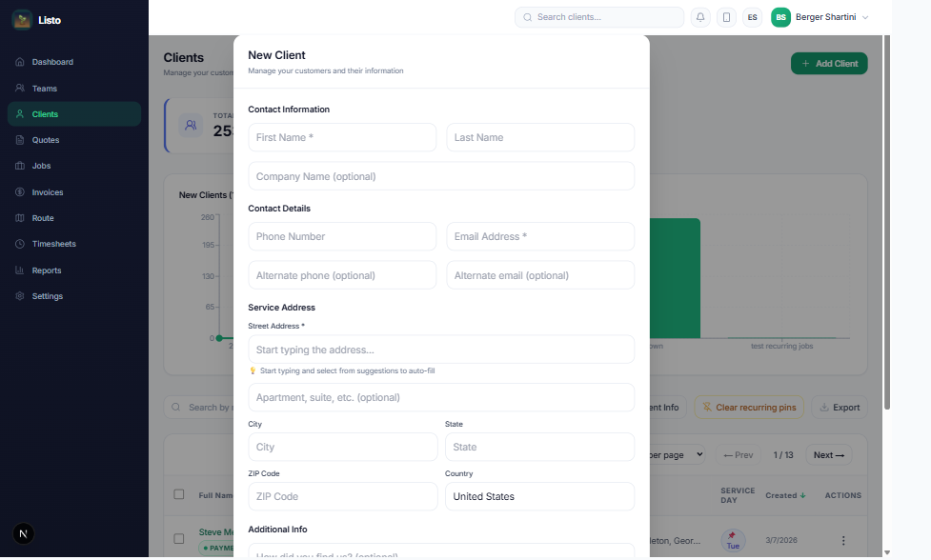Click the Last Name field
This screenshot has height=560, width=931.
(x=540, y=138)
